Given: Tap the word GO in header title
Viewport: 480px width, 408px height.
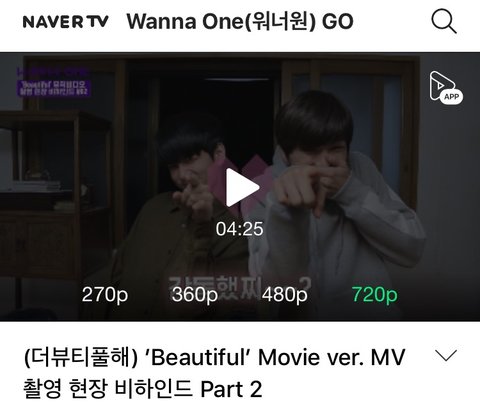Looking at the screenshot, I should (338, 22).
